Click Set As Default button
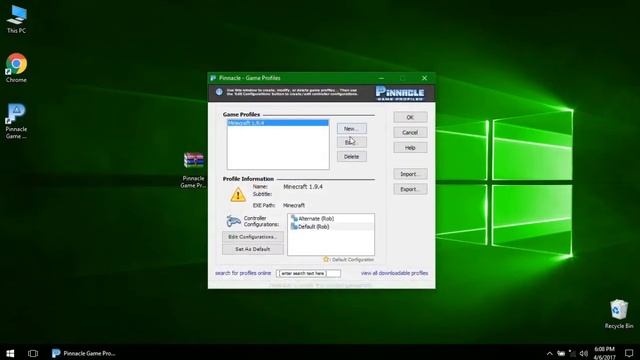This screenshot has height=360, width=640. [253, 249]
